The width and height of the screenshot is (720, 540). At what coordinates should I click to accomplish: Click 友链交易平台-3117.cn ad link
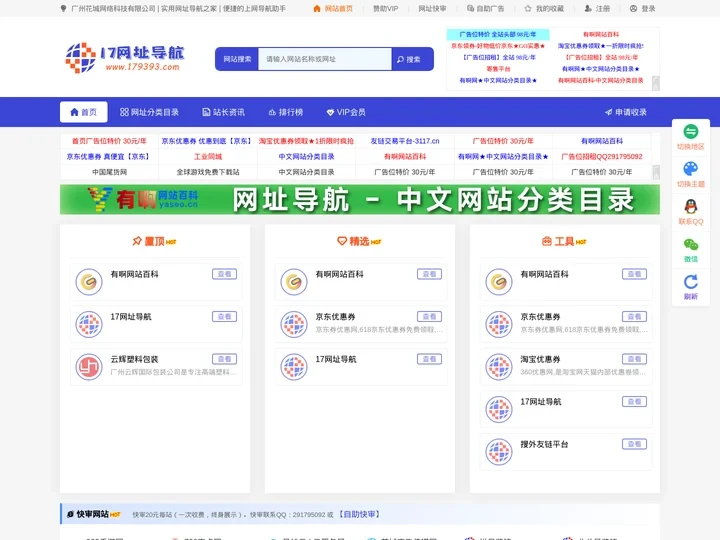click(x=405, y=141)
